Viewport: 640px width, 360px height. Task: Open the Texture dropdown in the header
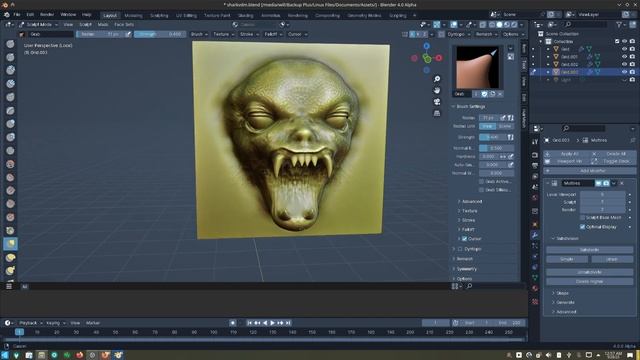pos(224,34)
